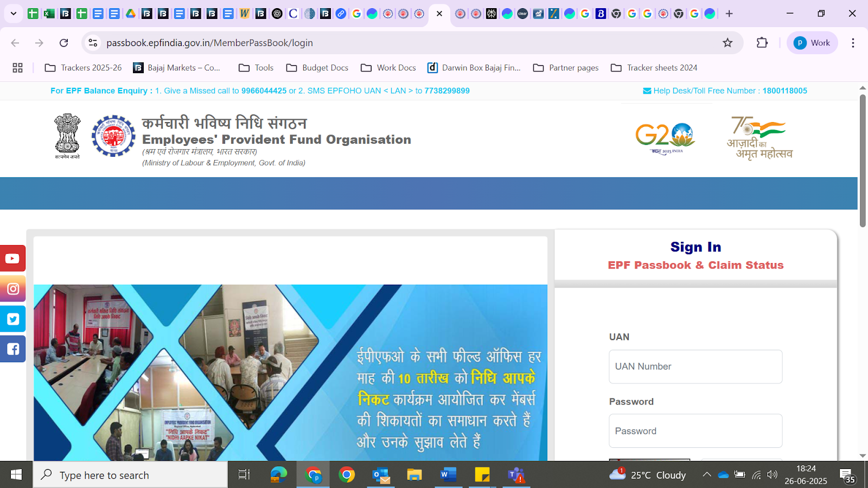Switch to the Google Drive tab
Image resolution: width=868 pixels, height=488 pixels.
click(131, 14)
